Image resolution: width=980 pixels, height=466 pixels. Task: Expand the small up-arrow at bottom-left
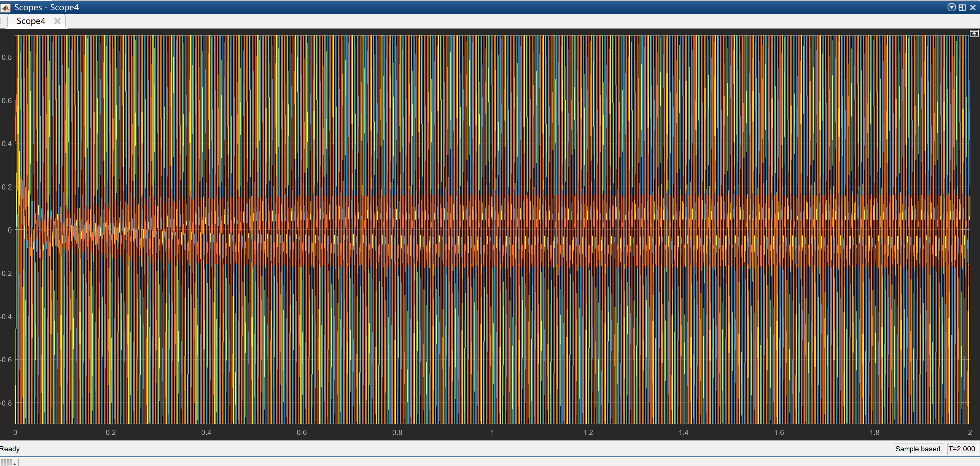click(14, 464)
